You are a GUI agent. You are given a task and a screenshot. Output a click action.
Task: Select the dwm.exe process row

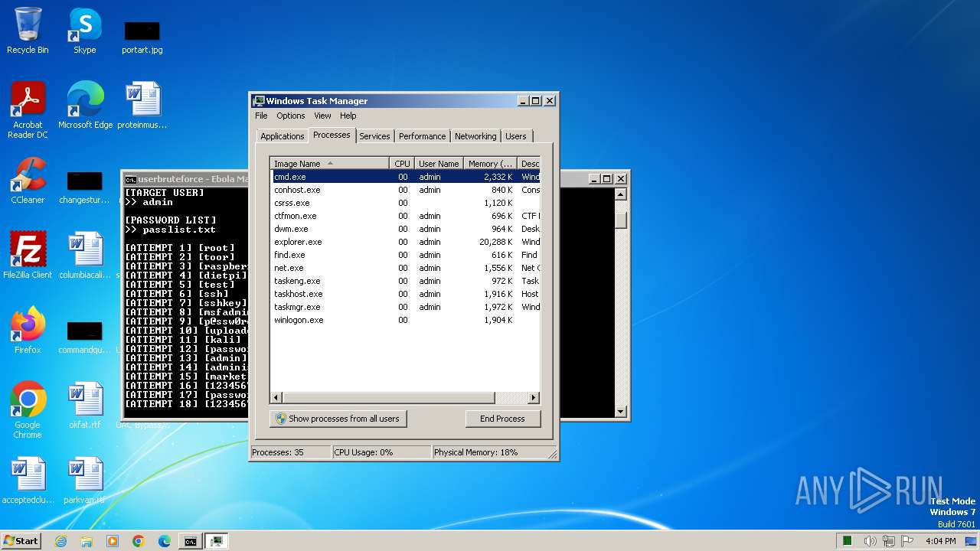(x=406, y=229)
